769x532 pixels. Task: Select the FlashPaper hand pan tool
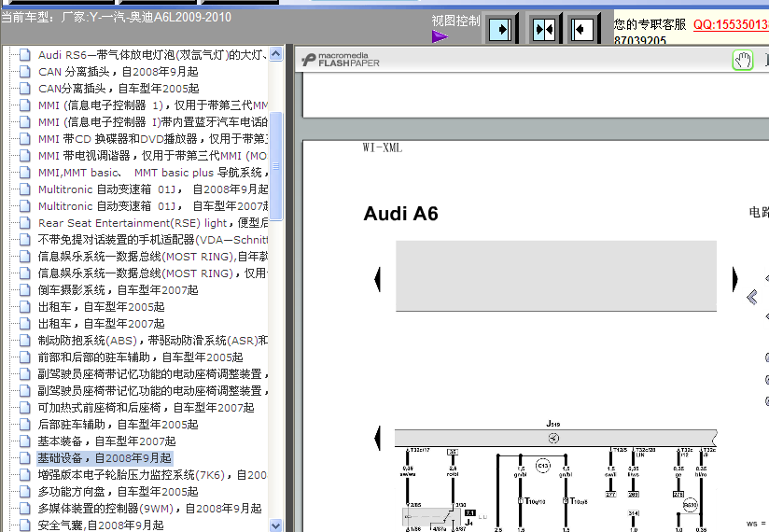743,61
